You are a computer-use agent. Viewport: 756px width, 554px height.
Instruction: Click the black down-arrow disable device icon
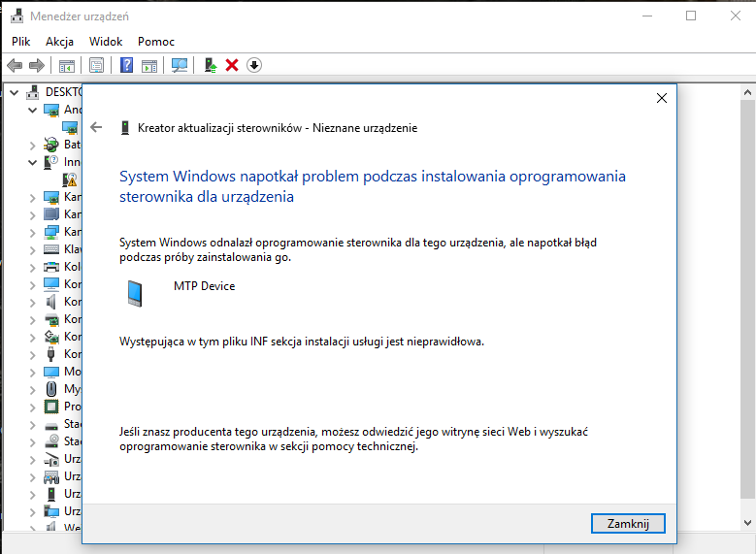254,65
